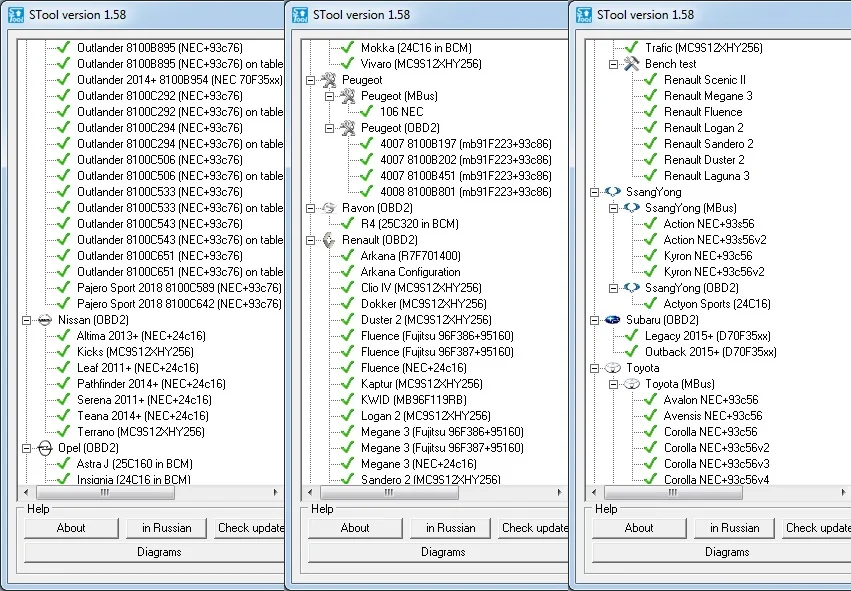The width and height of the screenshot is (851, 591).
Task: Click left window scroll-right arrow
Action: (276, 492)
